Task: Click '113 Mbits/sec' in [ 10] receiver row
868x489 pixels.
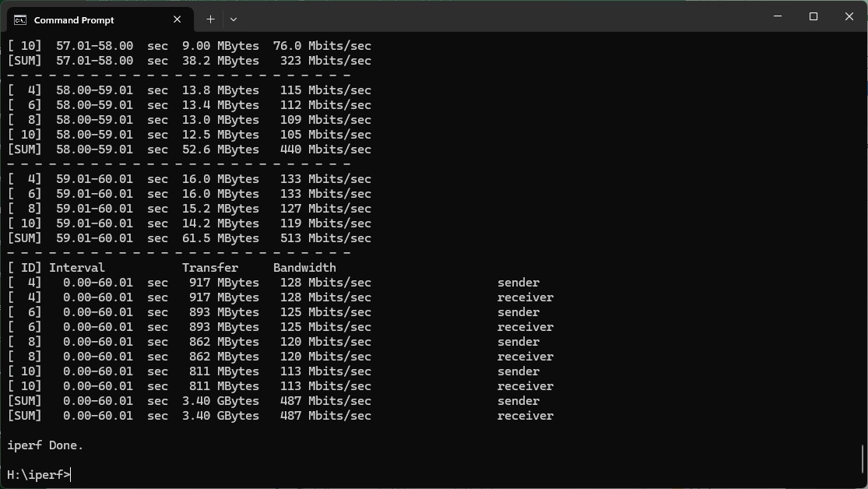Action: point(325,386)
